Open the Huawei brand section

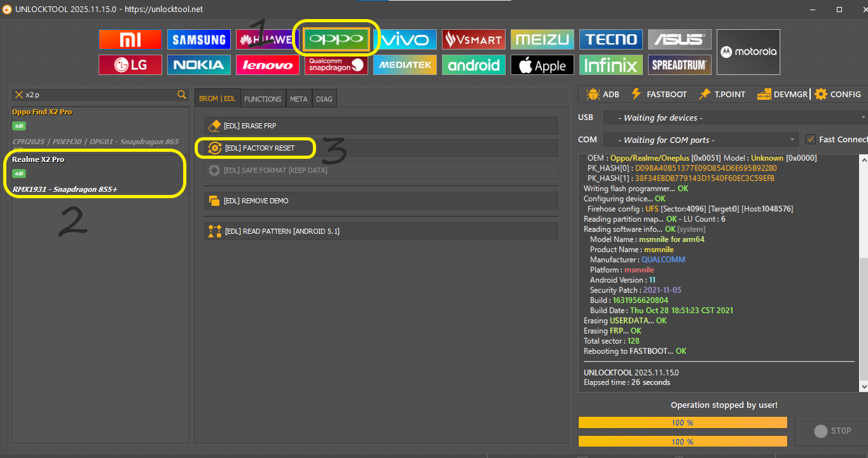(x=268, y=39)
